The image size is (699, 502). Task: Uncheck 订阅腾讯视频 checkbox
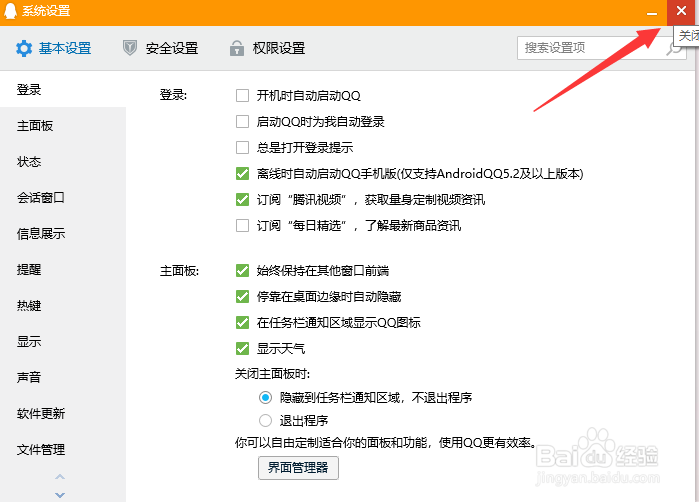coord(243,199)
